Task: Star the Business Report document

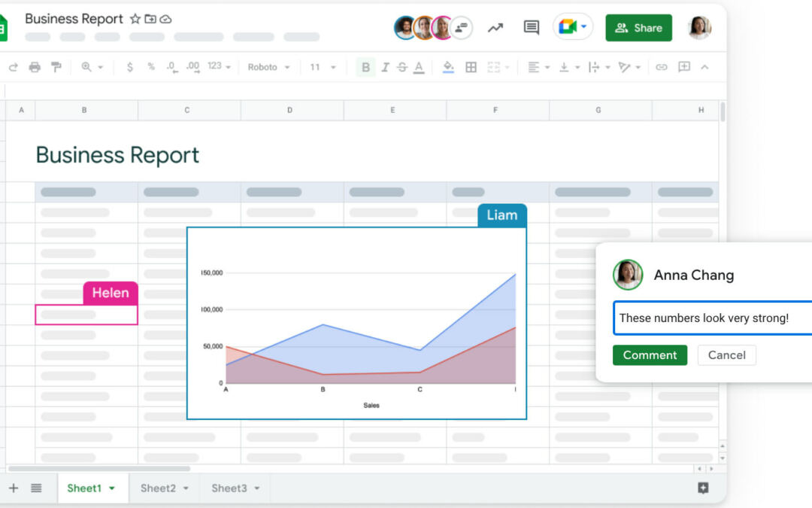Action: [x=135, y=19]
